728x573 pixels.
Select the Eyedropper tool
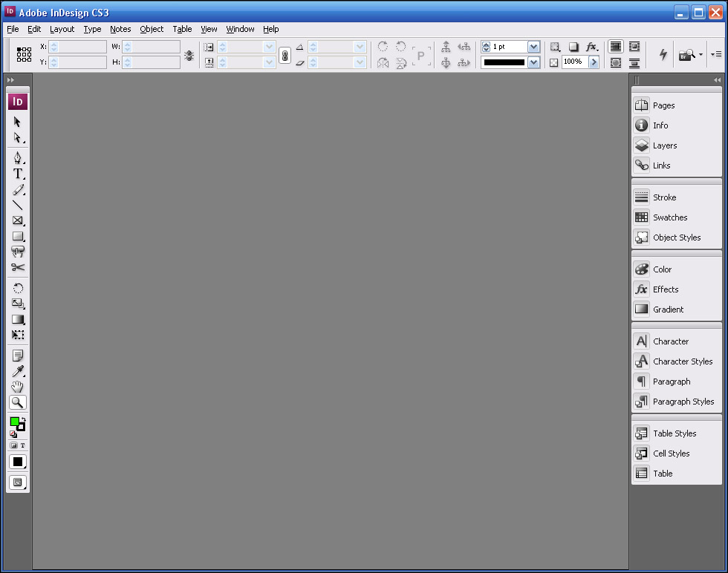(x=18, y=371)
